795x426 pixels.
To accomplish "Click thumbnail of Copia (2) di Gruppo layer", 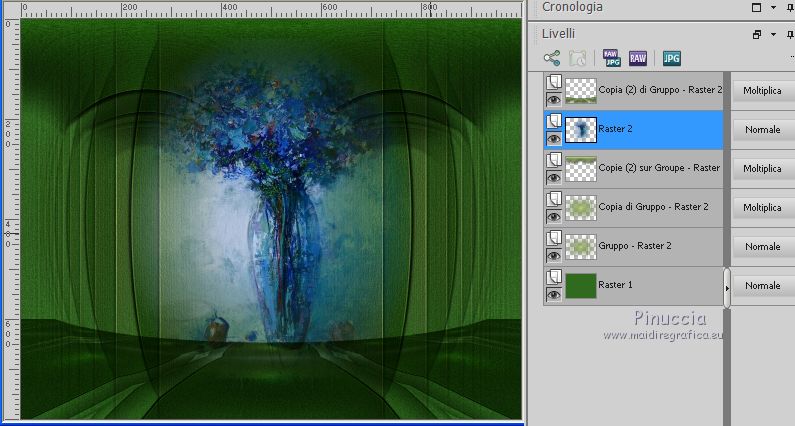I will click(x=581, y=91).
